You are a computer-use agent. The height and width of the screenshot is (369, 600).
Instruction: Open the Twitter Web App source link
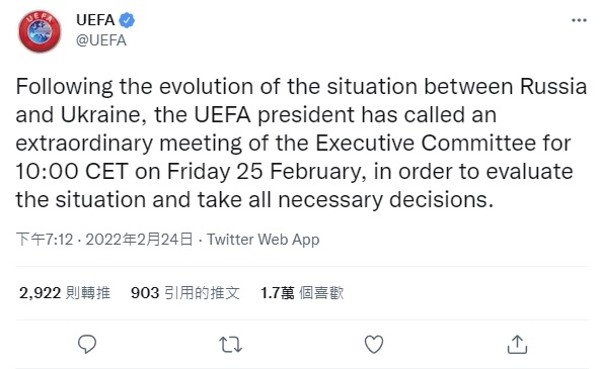point(263,240)
